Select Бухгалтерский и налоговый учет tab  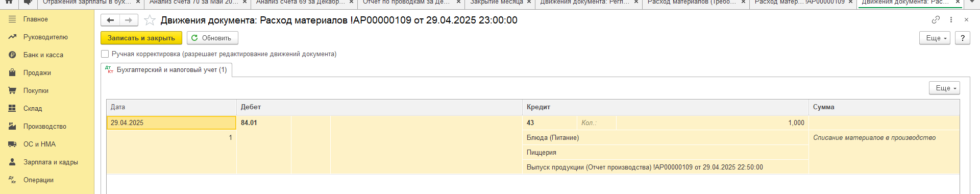[167, 70]
